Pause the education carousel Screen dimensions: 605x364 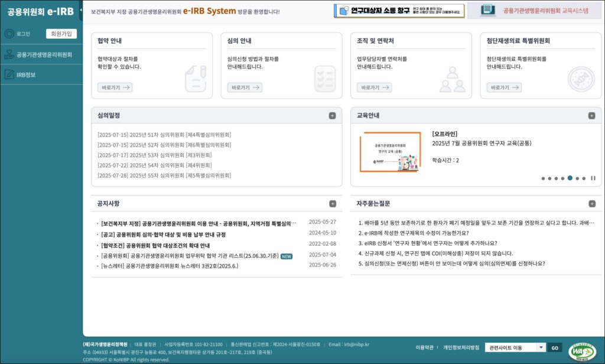coord(593,178)
